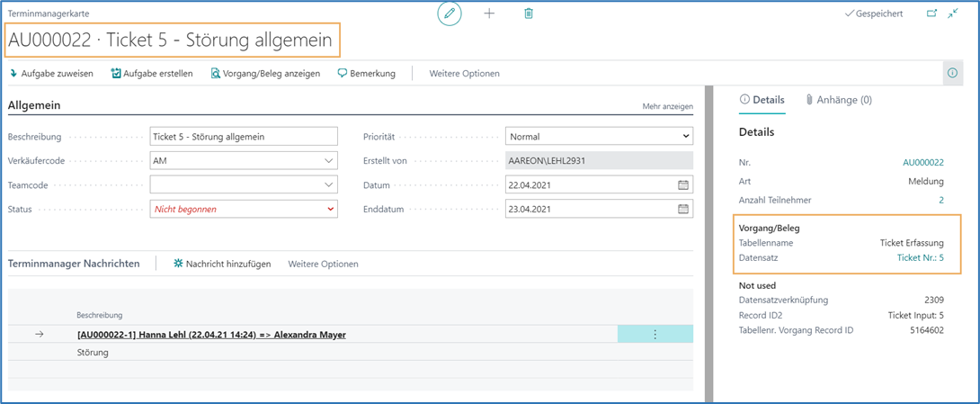Click the plus icon to create new
The image size is (980, 404).
[489, 13]
